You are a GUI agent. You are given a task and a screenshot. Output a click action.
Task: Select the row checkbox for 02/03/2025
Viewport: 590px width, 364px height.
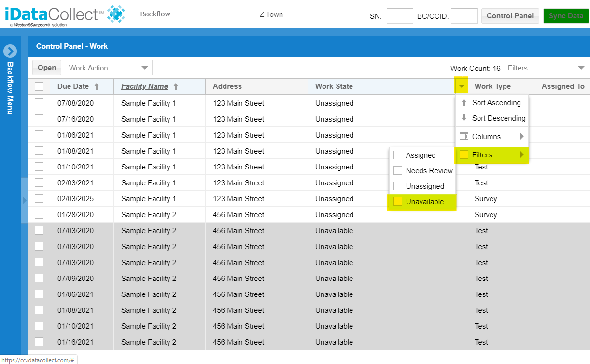(x=39, y=198)
